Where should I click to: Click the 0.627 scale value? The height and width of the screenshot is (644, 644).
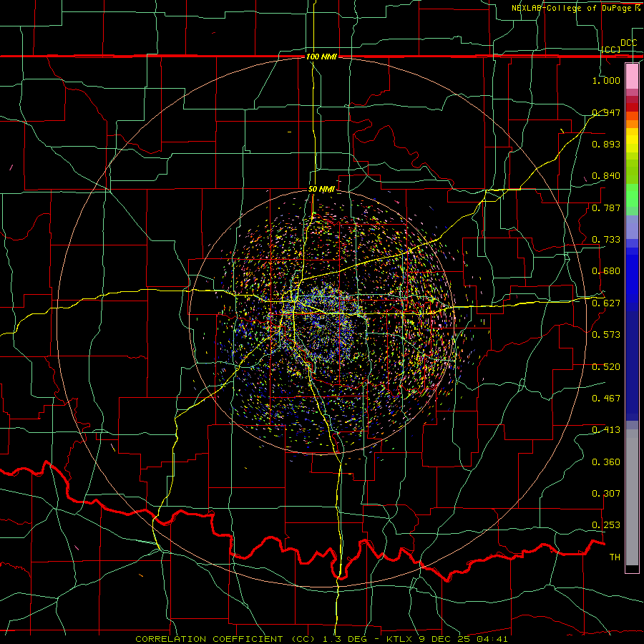point(606,303)
